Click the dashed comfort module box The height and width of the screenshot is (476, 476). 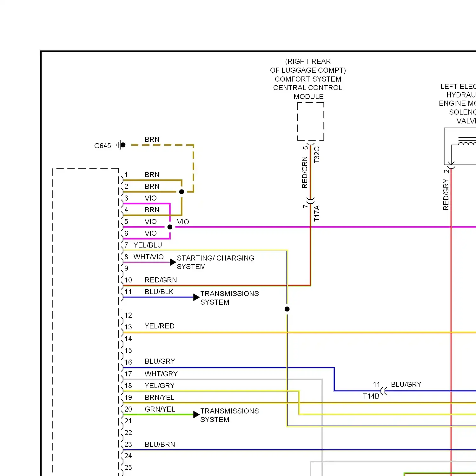point(310,121)
